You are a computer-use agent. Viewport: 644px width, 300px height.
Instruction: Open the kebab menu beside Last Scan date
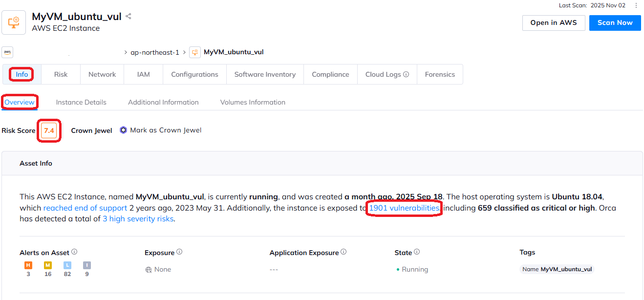click(x=636, y=5)
